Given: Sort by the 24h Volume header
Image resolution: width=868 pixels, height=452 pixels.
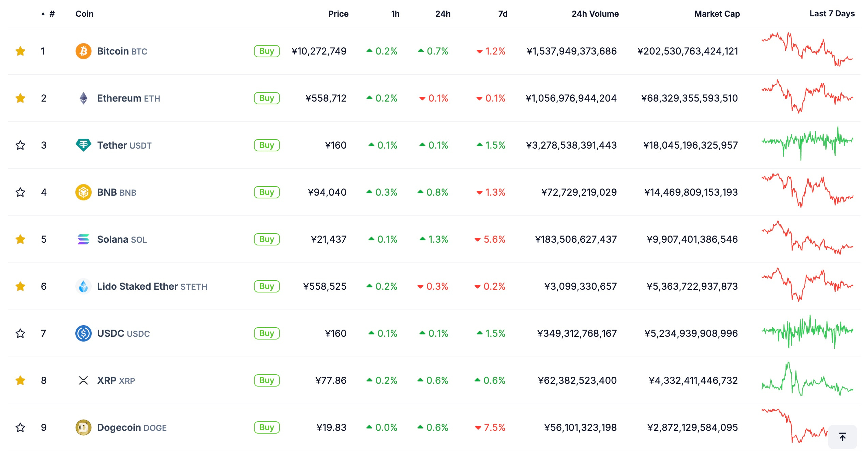Looking at the screenshot, I should (x=595, y=14).
